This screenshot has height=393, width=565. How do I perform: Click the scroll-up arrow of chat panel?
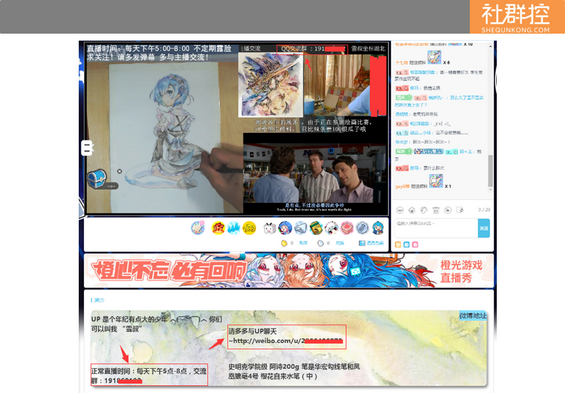tap(490, 46)
